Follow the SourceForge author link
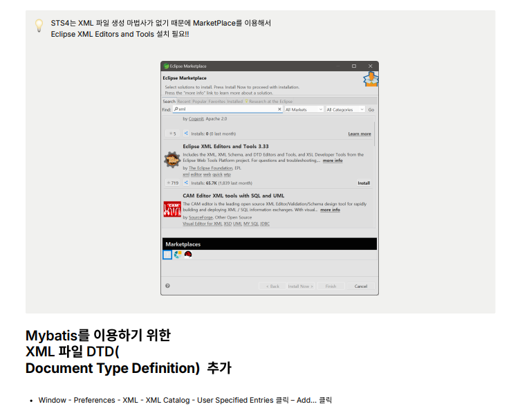 click(201, 217)
